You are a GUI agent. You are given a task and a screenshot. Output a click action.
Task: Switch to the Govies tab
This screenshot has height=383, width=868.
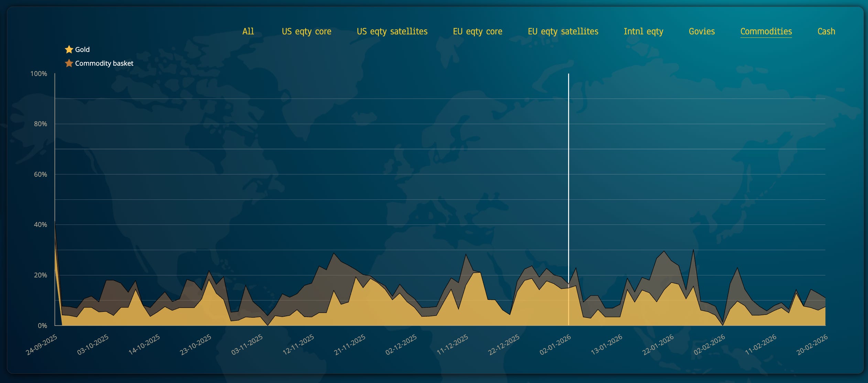702,31
